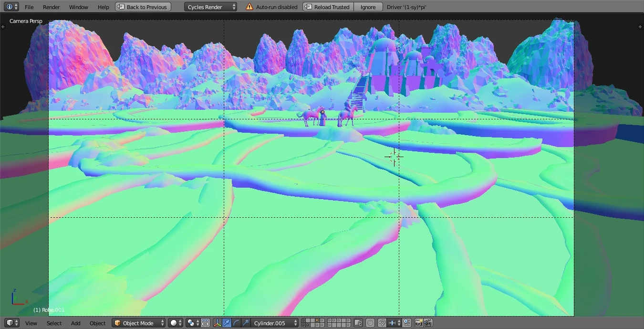Toggle proportional editing circle icon

point(370,323)
